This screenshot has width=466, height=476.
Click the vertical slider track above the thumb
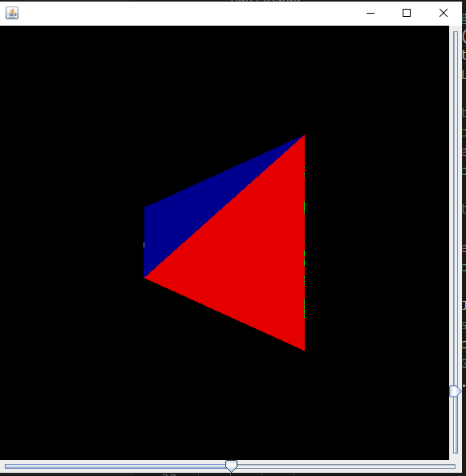click(x=456, y=208)
